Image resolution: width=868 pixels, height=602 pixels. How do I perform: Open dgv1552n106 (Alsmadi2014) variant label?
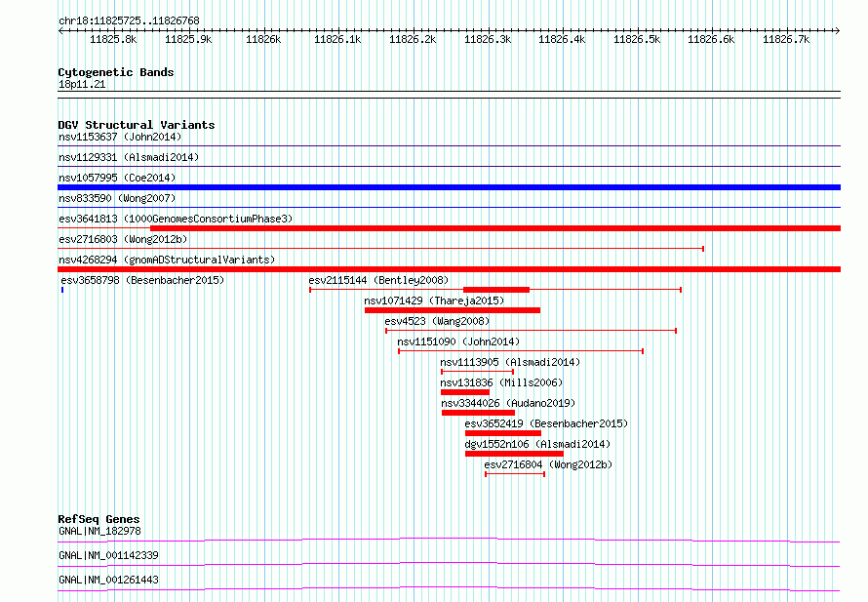pyautogui.click(x=537, y=444)
